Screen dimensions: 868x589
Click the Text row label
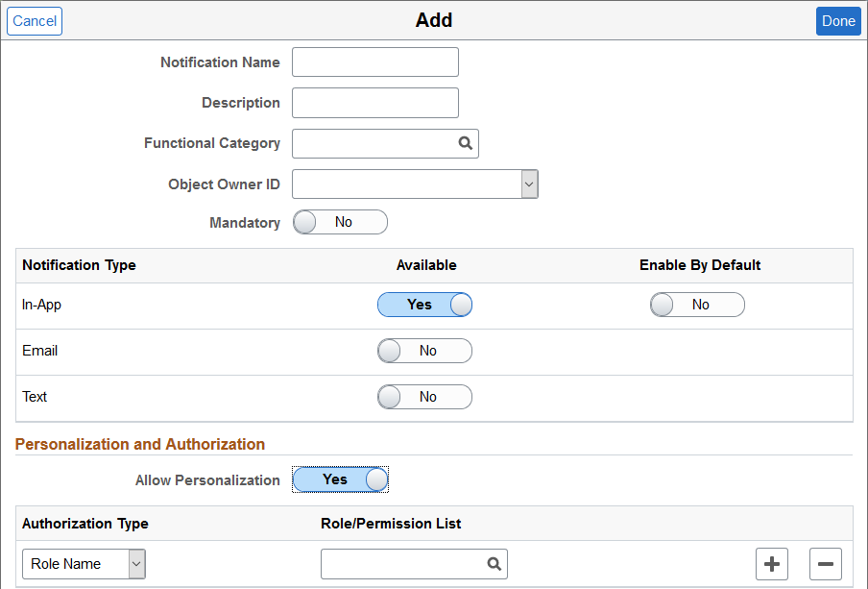tap(35, 397)
